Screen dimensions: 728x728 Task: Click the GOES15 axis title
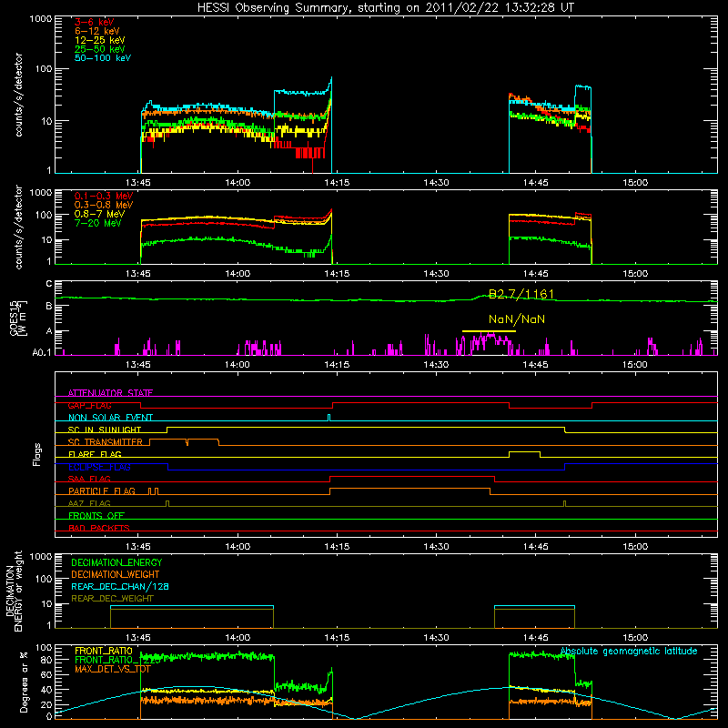click(14, 318)
